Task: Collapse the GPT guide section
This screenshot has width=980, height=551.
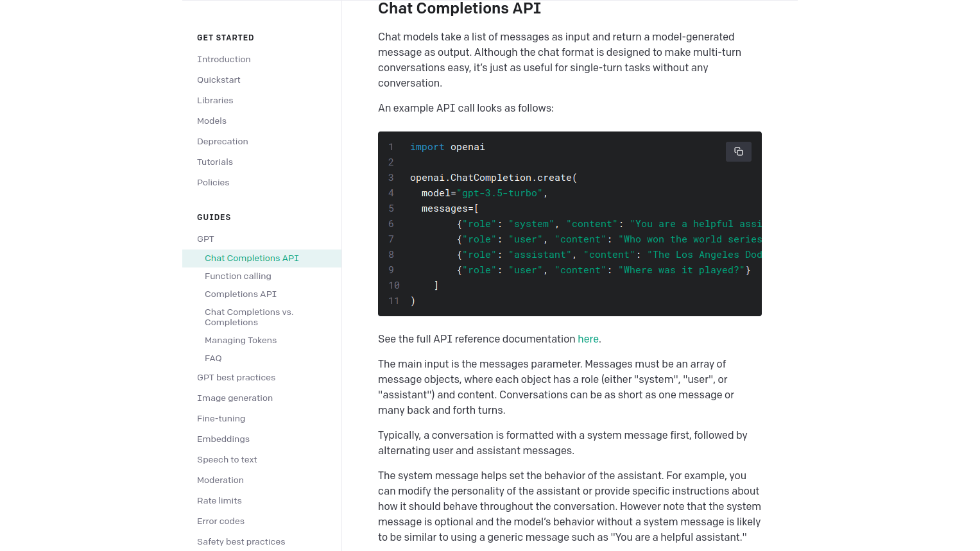Action: click(x=205, y=239)
